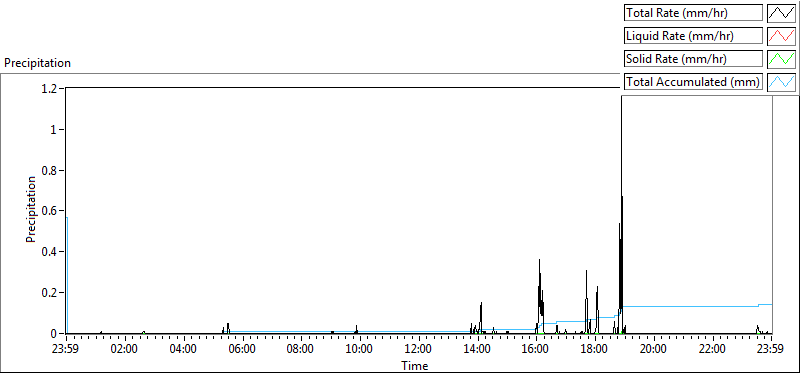
Task: Click the right 23:59 end time label
Action: (x=771, y=350)
